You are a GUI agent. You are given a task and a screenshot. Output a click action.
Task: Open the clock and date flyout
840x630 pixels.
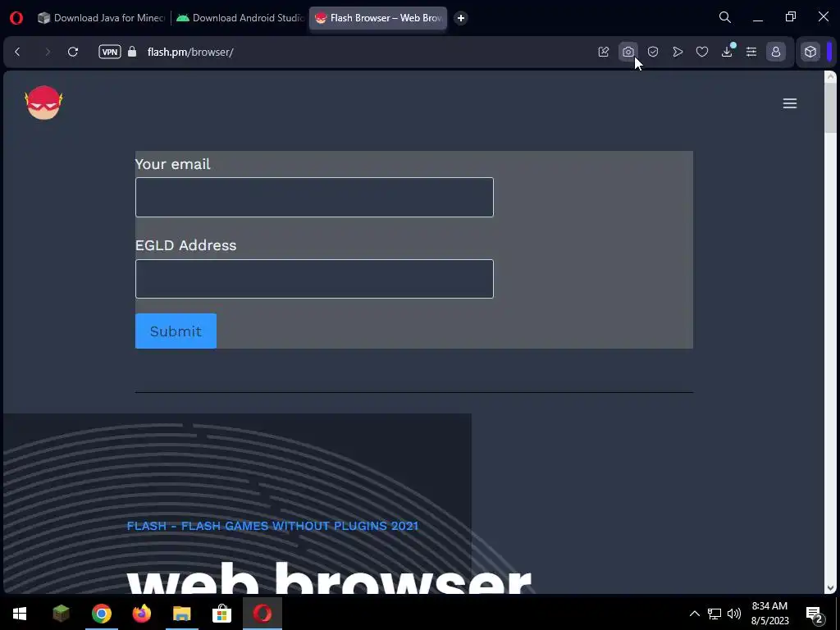769,614
